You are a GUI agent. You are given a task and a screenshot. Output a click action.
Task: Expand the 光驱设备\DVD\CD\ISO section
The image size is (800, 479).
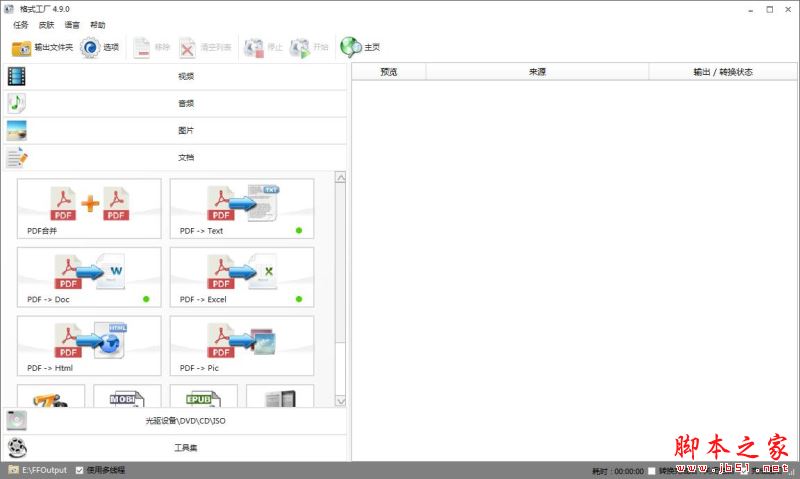point(185,421)
